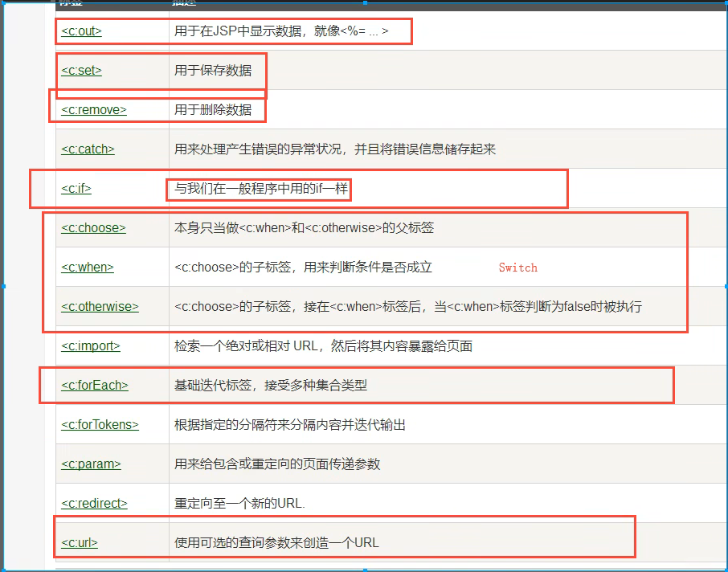
Task: Click the text '基础迭代标签，接受多种集合类型'
Action: click(x=271, y=386)
